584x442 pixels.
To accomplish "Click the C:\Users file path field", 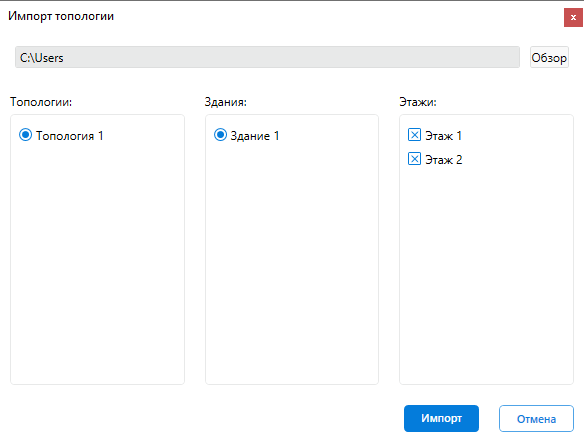I will tap(267, 57).
